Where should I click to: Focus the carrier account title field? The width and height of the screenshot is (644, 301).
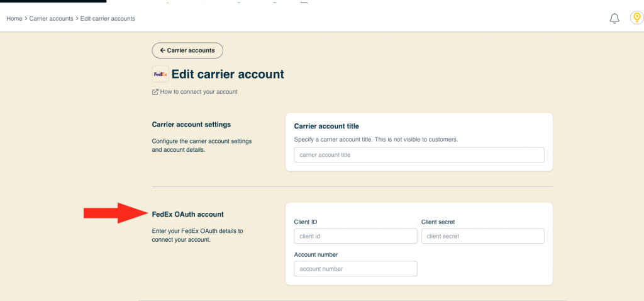[419, 155]
